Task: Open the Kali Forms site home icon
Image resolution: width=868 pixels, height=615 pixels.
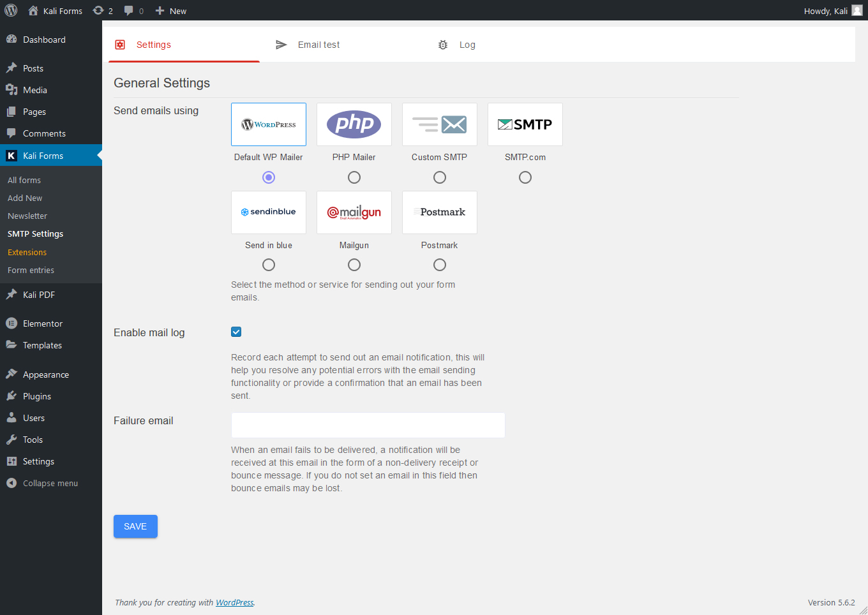Action: [x=33, y=10]
